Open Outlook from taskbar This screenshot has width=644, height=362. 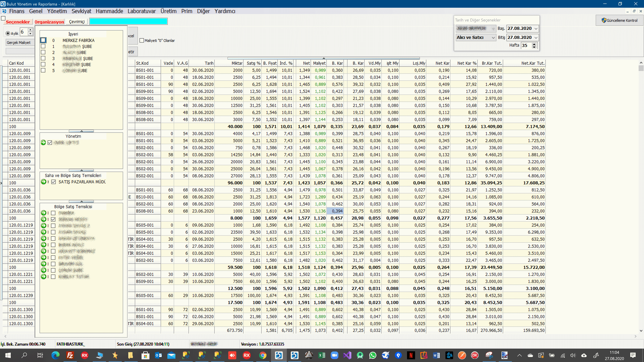click(x=158, y=355)
